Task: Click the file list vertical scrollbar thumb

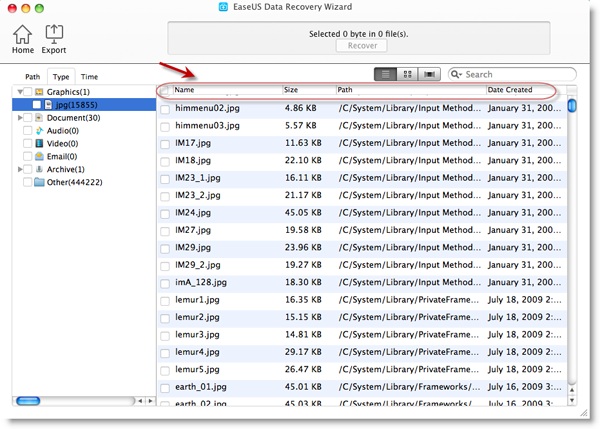Action: pyautogui.click(x=572, y=106)
